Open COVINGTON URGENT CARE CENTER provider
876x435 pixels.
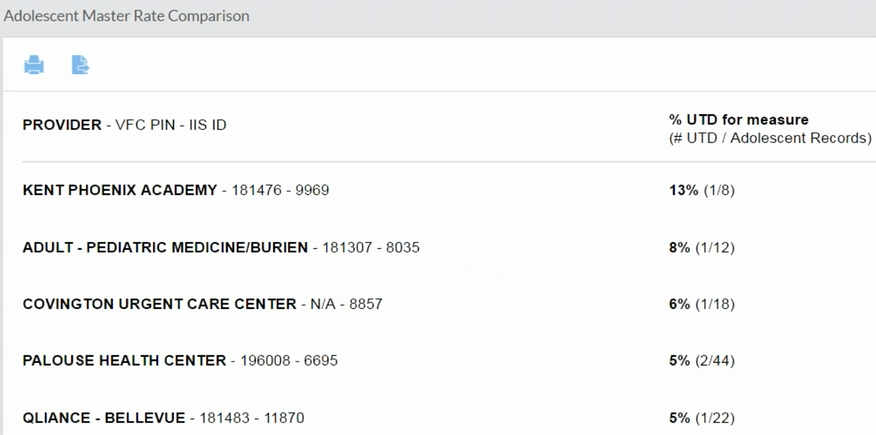[x=159, y=304]
